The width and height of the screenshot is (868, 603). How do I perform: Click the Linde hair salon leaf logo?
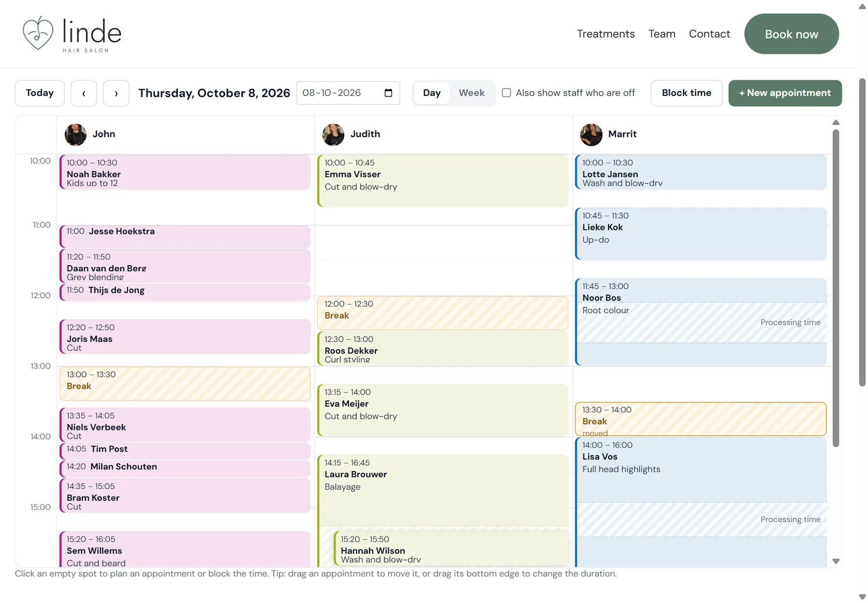coord(38,33)
